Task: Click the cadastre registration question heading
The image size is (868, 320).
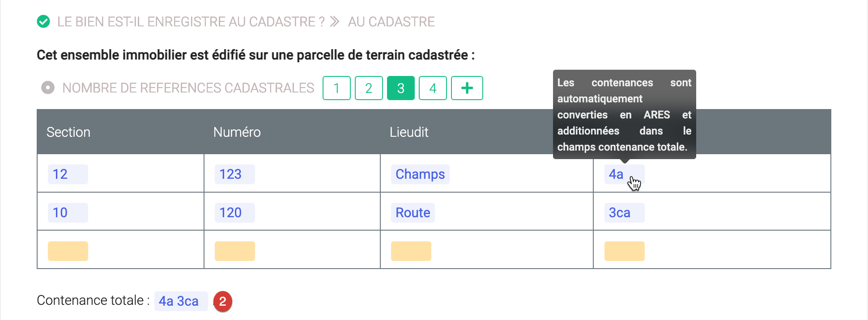Action: tap(191, 21)
